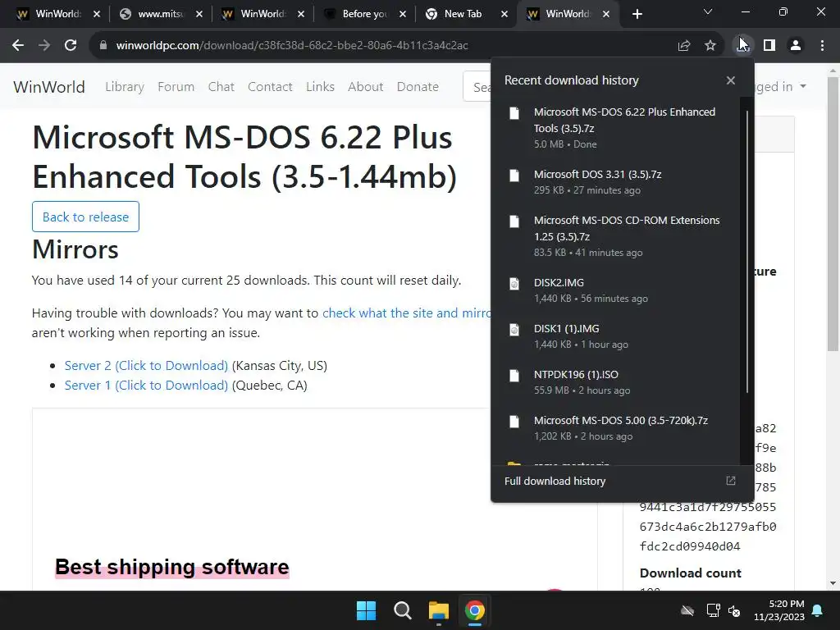Open Windows taskbar search
The width and height of the screenshot is (840, 630).
[402, 610]
